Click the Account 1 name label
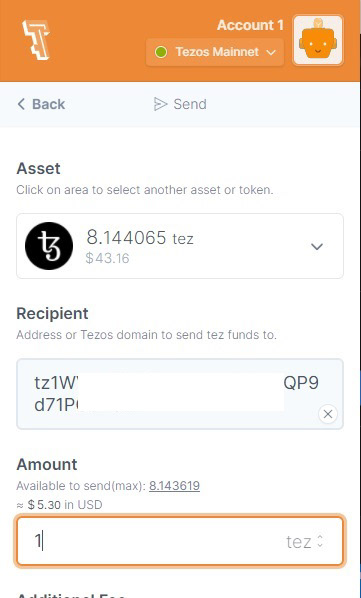Viewport: 361px width, 598px height. click(250, 25)
